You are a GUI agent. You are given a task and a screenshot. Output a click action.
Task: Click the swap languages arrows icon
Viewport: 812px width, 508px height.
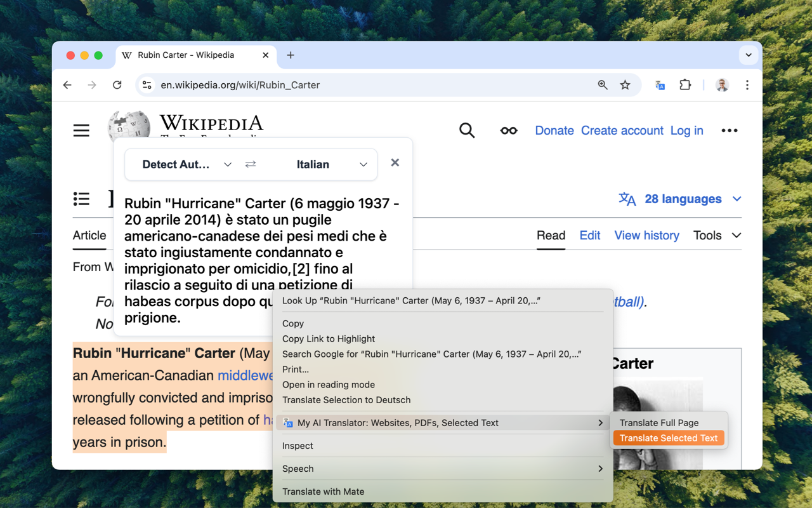[x=251, y=164]
